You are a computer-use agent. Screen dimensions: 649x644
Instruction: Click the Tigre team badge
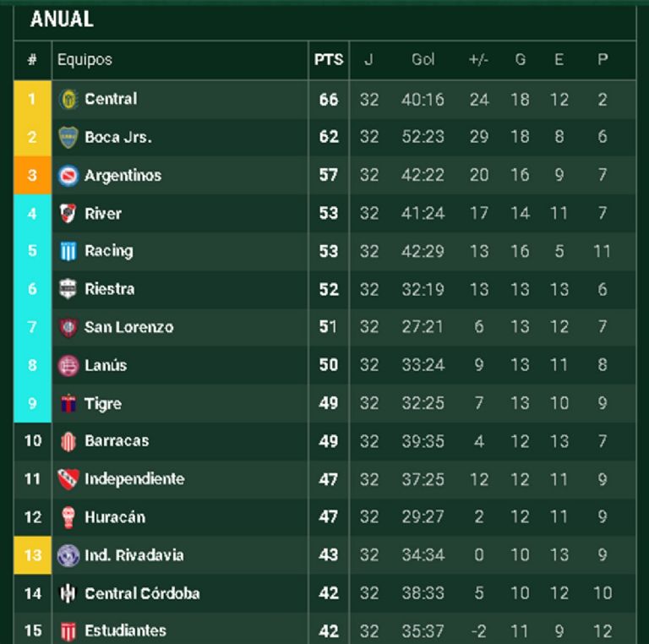pyautogui.click(x=68, y=404)
